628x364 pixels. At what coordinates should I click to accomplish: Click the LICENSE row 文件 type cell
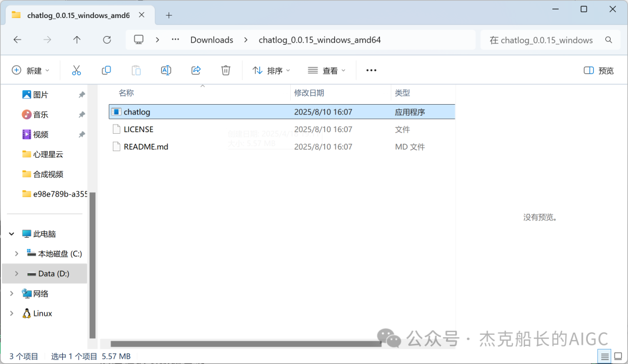click(x=402, y=129)
